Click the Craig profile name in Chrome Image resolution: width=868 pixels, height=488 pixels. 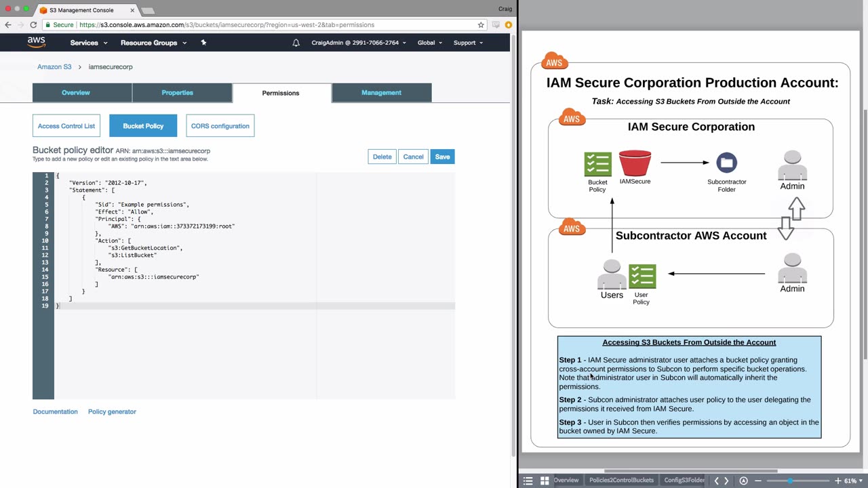tap(505, 9)
